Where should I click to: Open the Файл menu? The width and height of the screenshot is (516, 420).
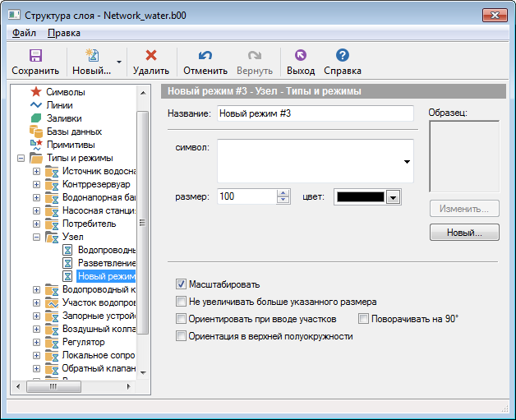click(x=24, y=33)
